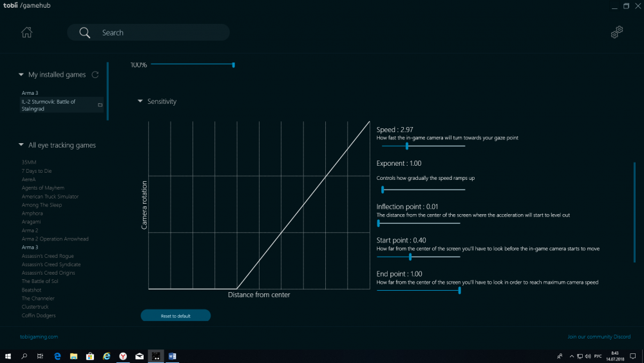Select Arma 2 Operation Arrowhead
This screenshot has width=644, height=363.
[x=55, y=239]
